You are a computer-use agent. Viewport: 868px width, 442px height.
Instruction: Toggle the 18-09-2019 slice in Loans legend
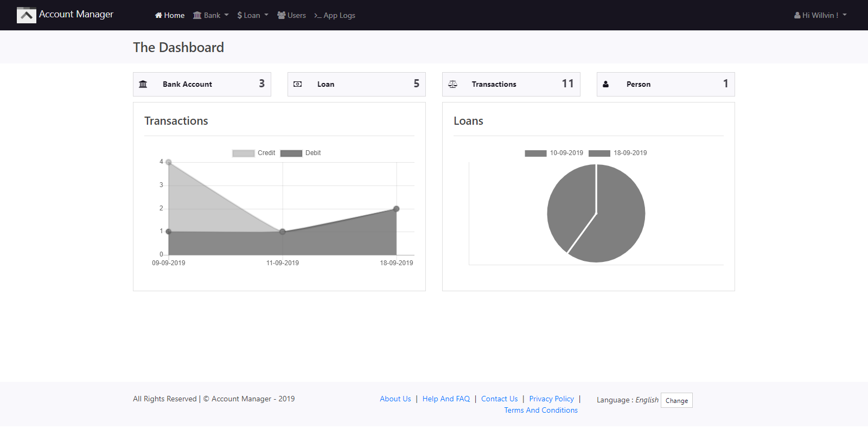pyautogui.click(x=617, y=153)
